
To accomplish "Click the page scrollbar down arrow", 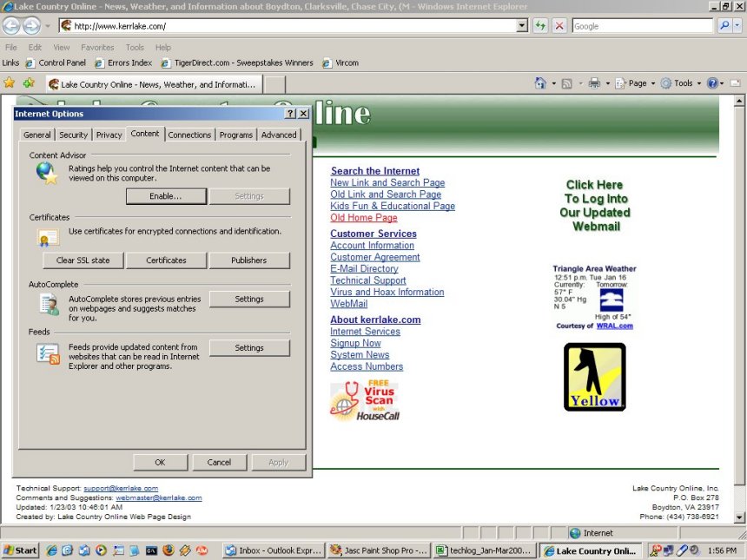I will tap(739, 517).
